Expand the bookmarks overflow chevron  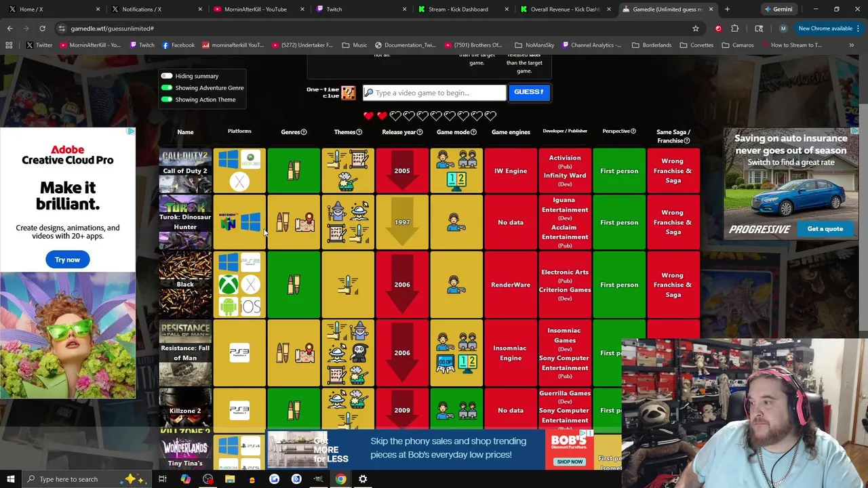tap(851, 45)
